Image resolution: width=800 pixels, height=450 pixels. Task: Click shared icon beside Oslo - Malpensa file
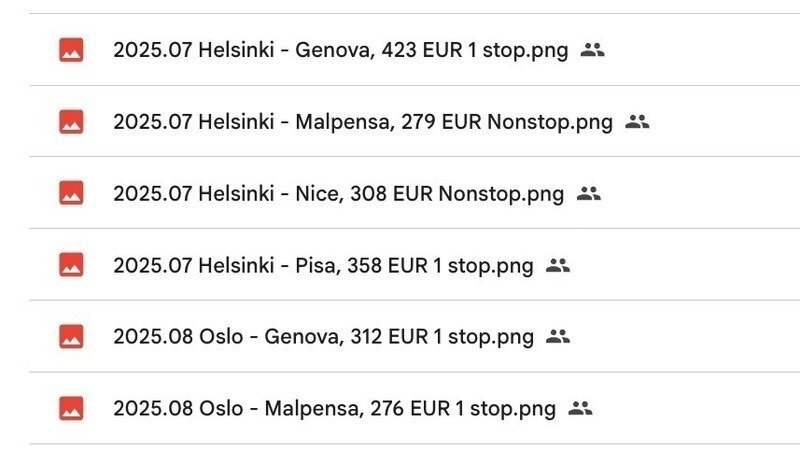click(x=580, y=408)
